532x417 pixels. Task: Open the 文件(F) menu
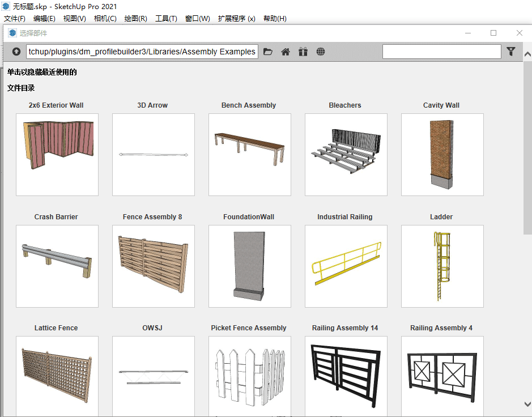point(14,18)
